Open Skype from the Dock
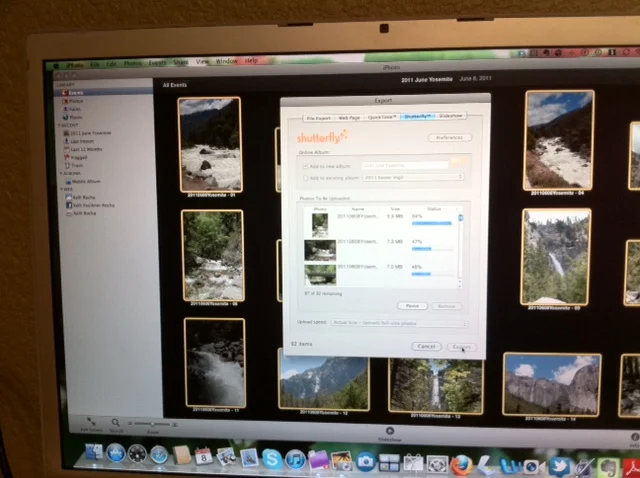The width and height of the screenshot is (640, 478). 272,458
